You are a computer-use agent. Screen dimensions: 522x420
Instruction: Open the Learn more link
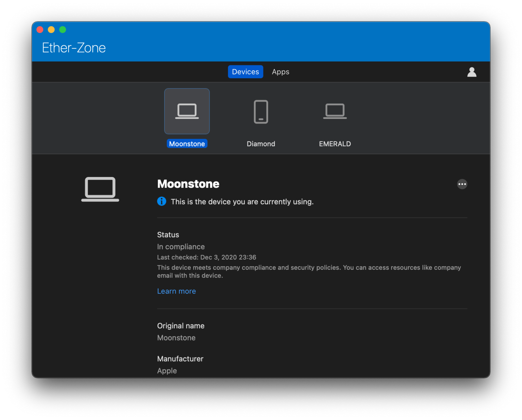tap(176, 291)
